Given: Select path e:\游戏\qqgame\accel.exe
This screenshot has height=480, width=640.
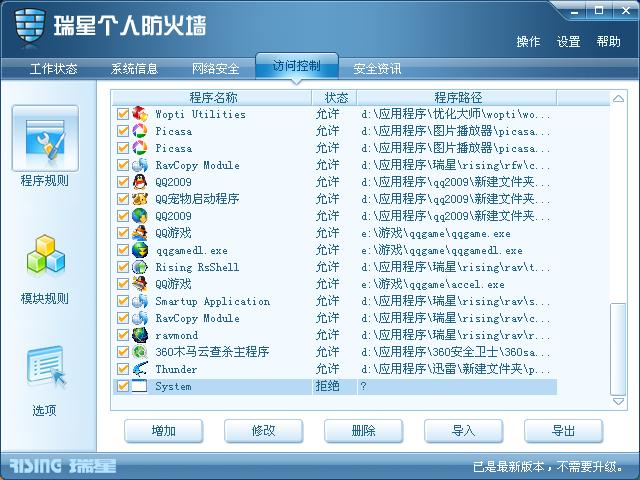Looking at the screenshot, I should 433,284.
